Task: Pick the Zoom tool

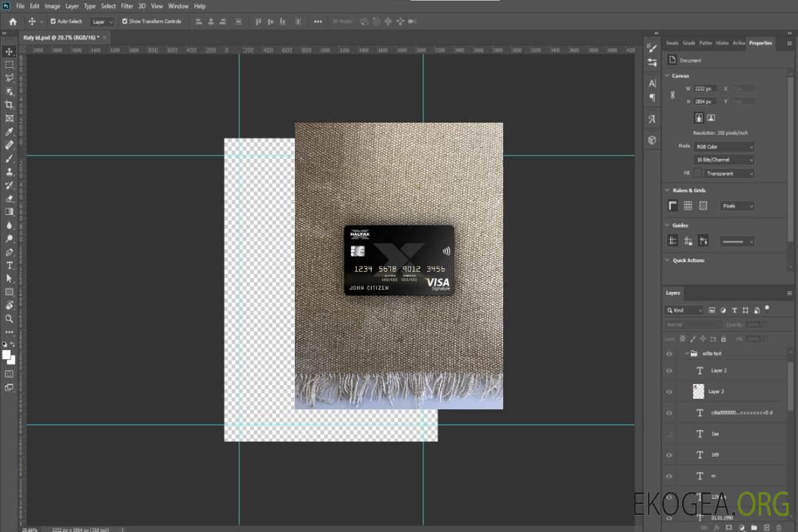Action: pyautogui.click(x=10, y=318)
